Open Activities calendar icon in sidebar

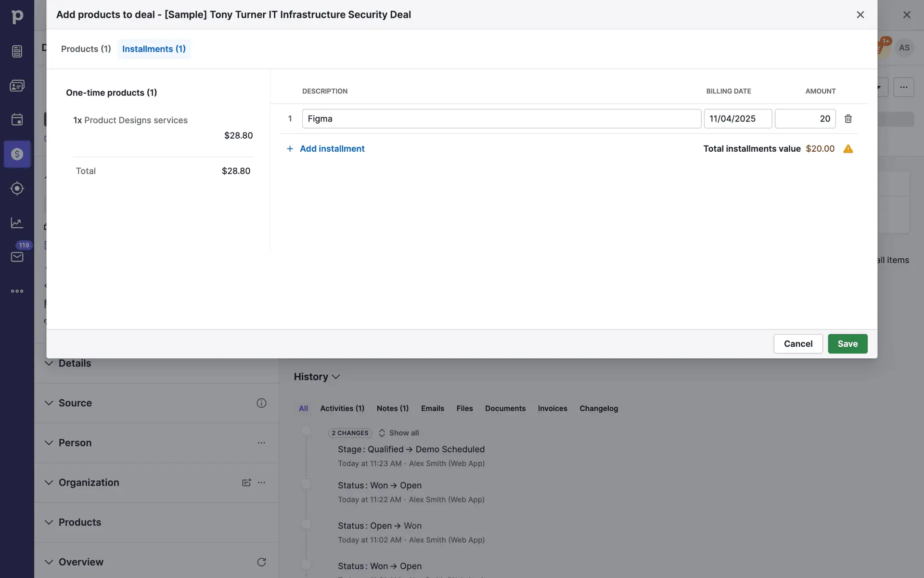click(17, 119)
